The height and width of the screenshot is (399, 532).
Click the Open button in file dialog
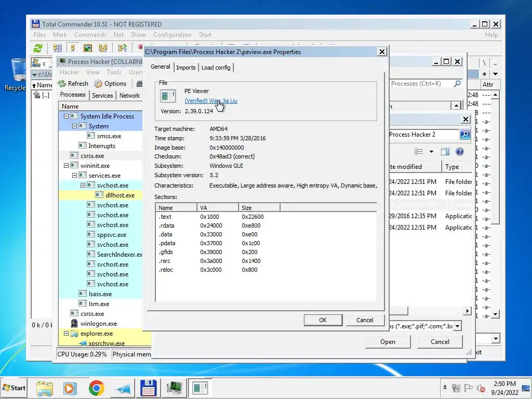388,342
